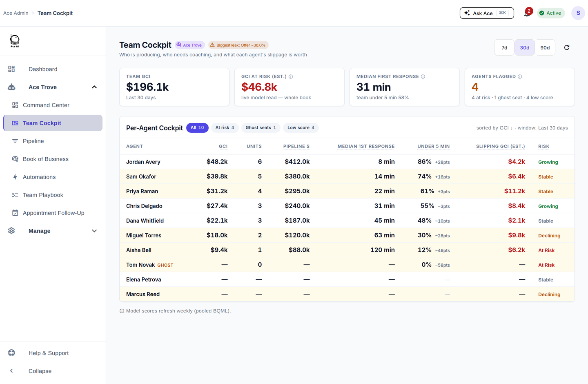Select the 7d time window
This screenshot has width=588, height=384.
tap(505, 48)
